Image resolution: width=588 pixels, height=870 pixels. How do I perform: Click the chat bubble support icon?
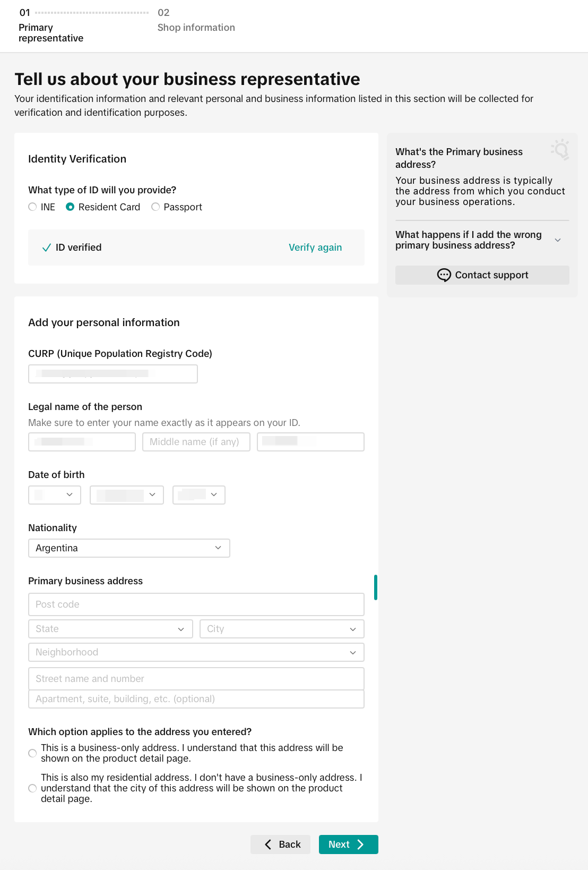pyautogui.click(x=444, y=275)
